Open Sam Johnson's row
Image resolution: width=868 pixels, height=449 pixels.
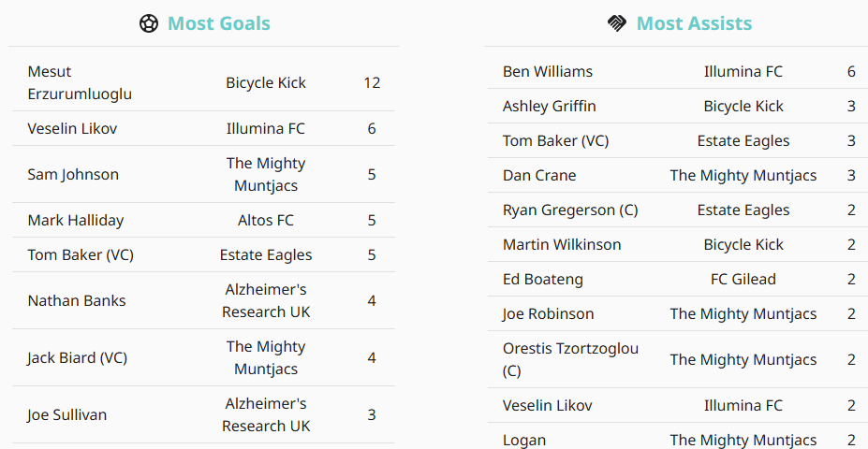(x=73, y=174)
